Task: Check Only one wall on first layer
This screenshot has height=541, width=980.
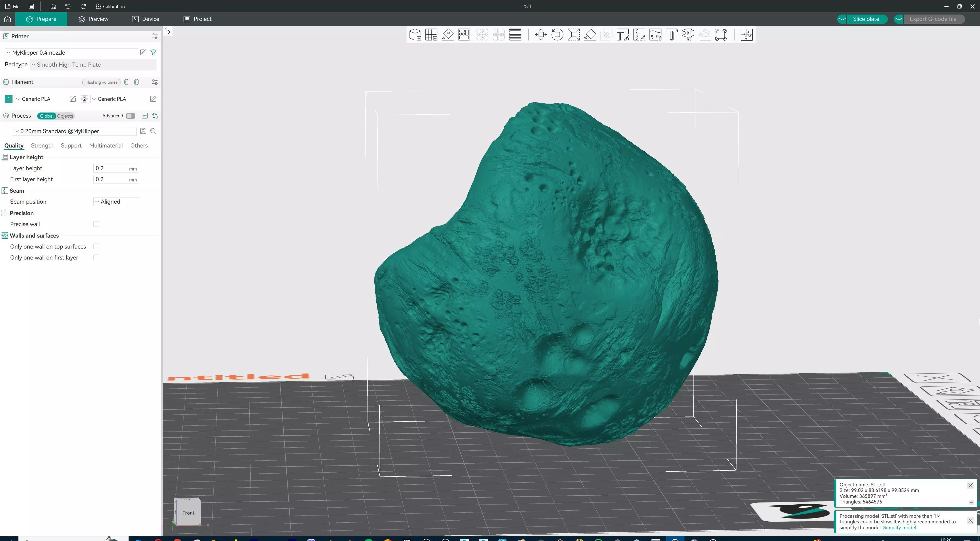Action: pyautogui.click(x=96, y=257)
